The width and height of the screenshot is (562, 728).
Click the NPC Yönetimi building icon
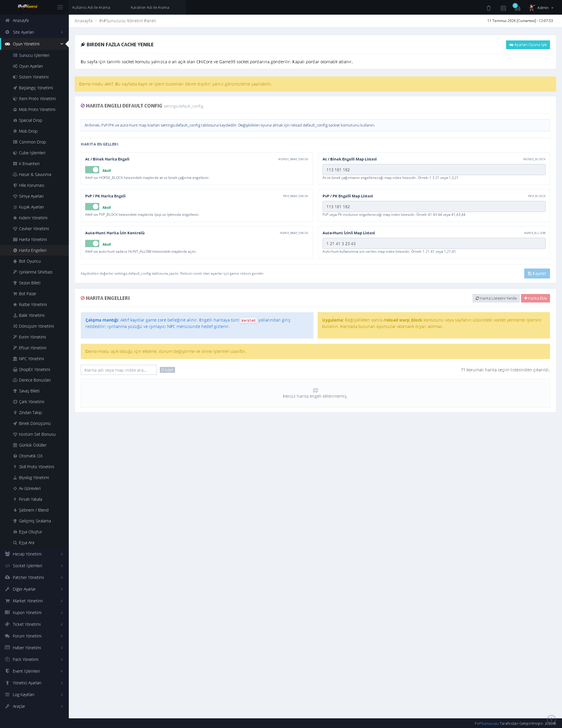click(x=15, y=359)
